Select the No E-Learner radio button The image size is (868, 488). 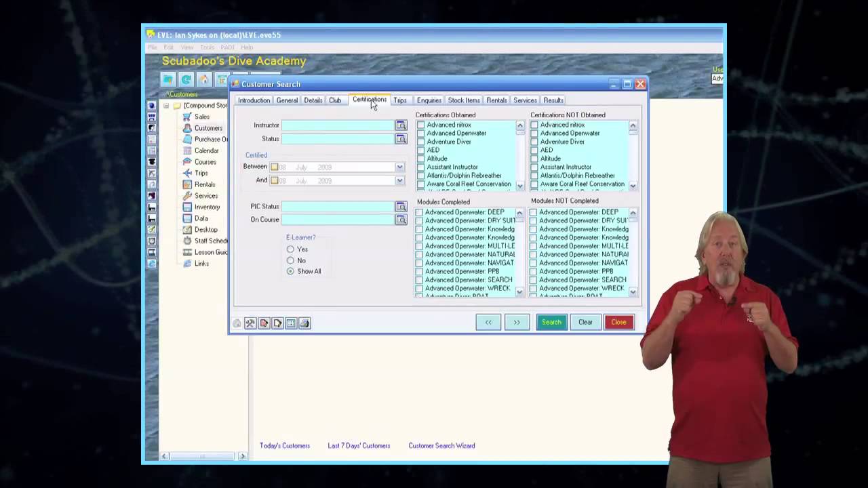coord(290,260)
